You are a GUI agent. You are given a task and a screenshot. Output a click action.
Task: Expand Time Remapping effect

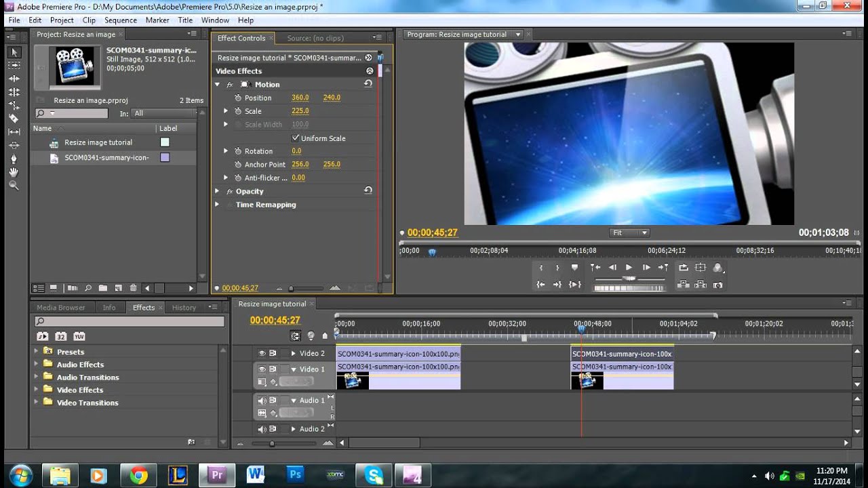(217, 205)
